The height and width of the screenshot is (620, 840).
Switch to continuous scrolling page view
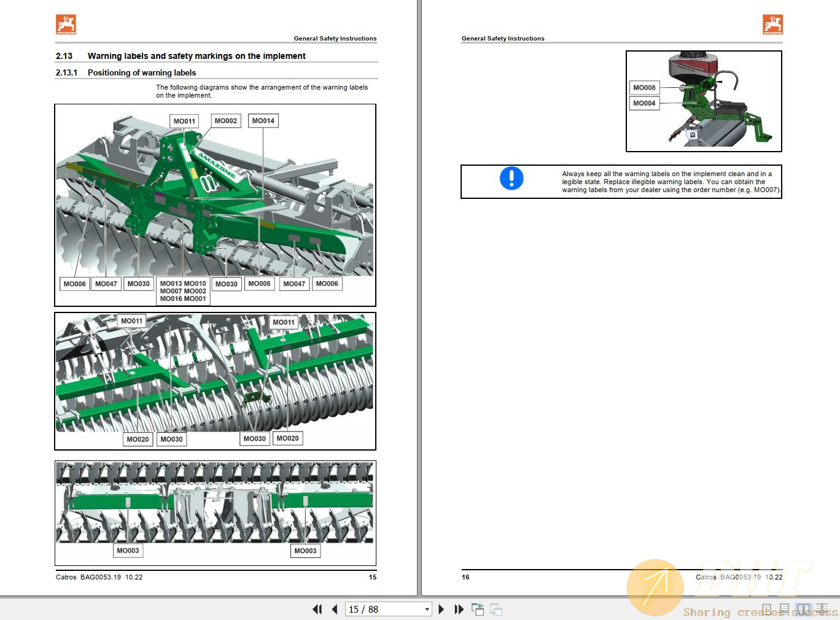coord(784,609)
